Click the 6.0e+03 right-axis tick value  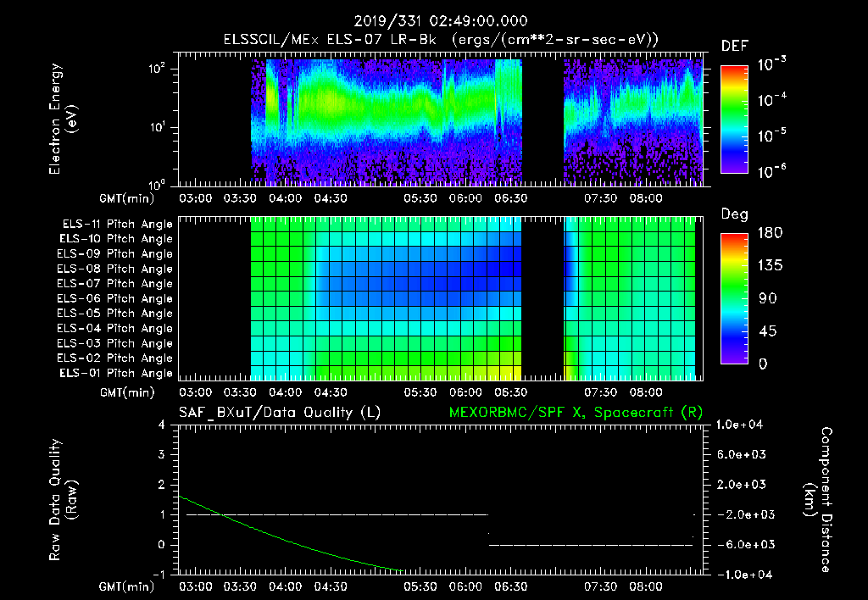tap(743, 455)
